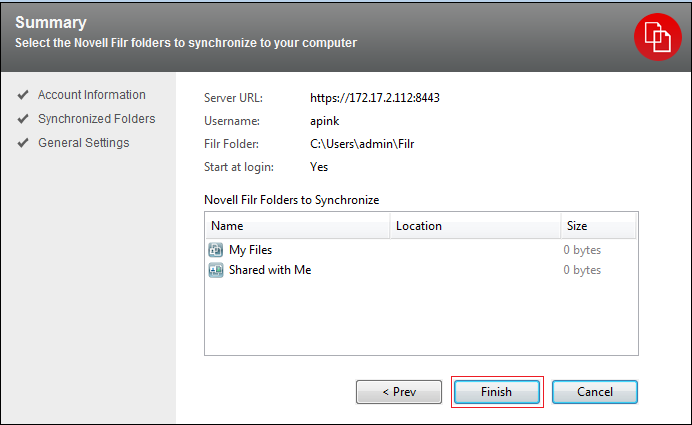Sort folders by the Size column
Screen dimensions: 692x425
pos(597,226)
